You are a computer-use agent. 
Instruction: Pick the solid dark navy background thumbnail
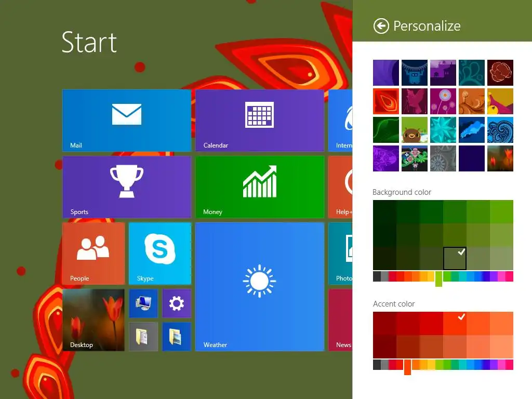coord(472,158)
